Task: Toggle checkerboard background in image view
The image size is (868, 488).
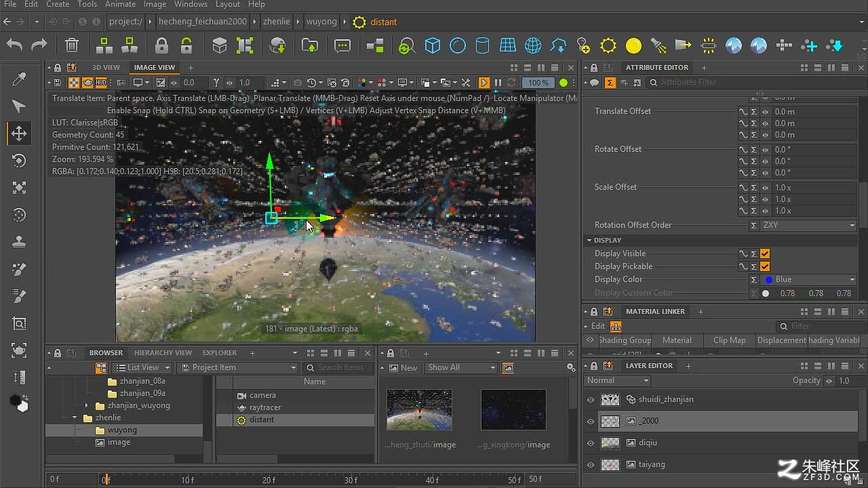Action: (74, 83)
